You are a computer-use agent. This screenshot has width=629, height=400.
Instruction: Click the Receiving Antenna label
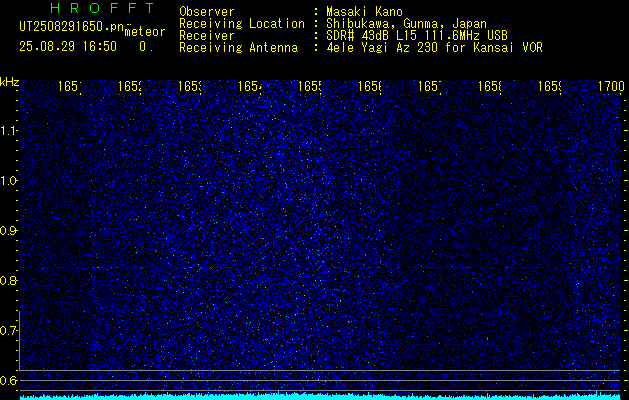(238, 48)
